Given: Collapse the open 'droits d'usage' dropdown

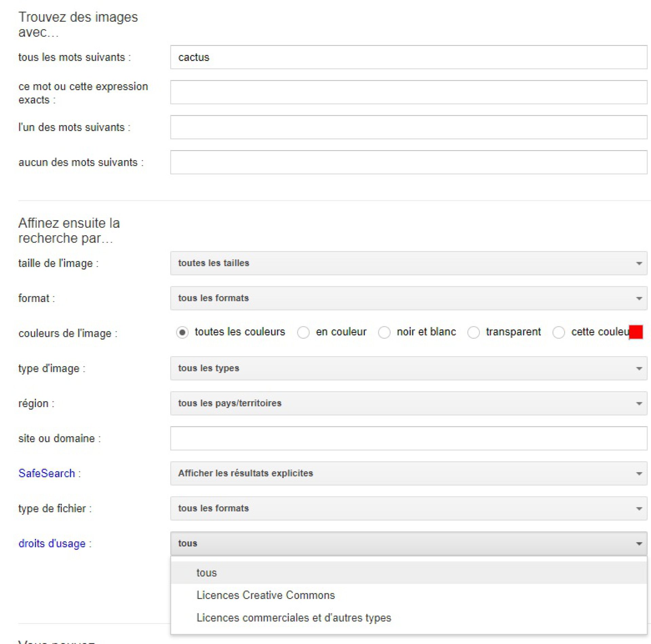Looking at the screenshot, I should pos(409,543).
